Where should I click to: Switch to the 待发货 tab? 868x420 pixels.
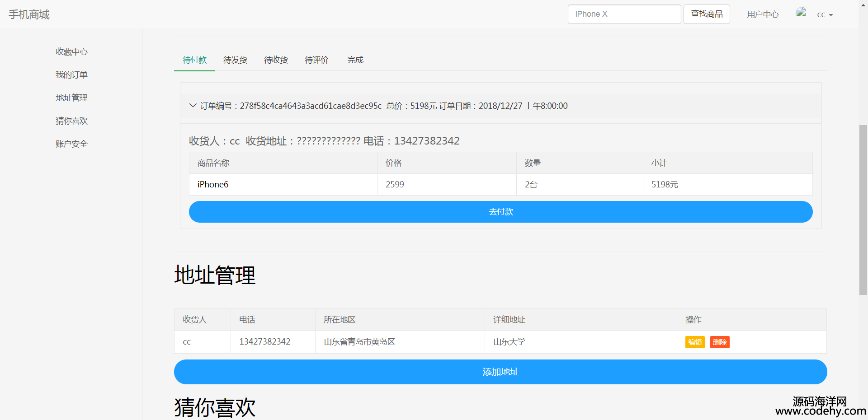(235, 60)
